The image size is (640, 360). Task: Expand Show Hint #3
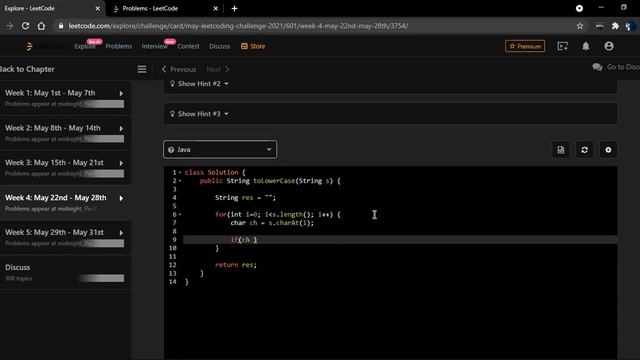point(199,114)
